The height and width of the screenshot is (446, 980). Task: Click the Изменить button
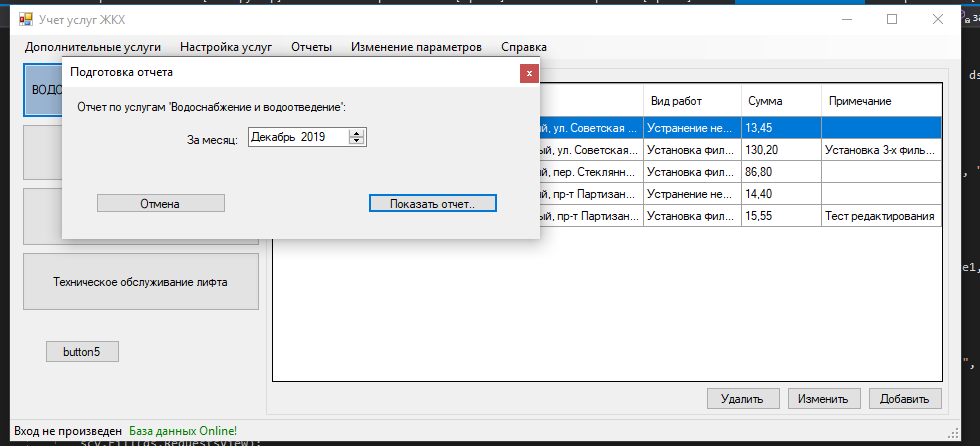[824, 398]
